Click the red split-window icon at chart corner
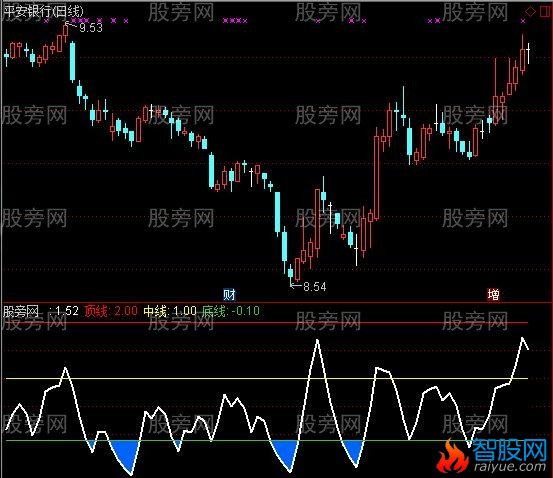553x478 pixels. [x=546, y=11]
